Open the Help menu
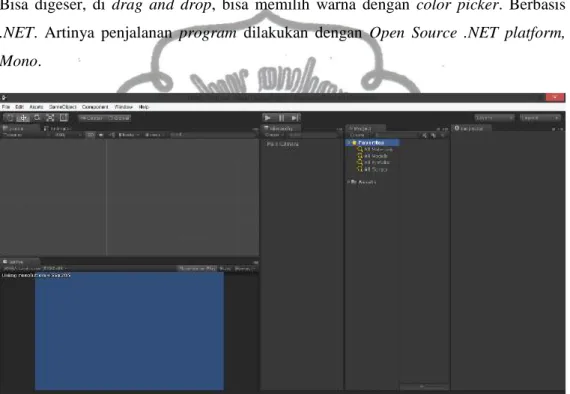This screenshot has height=394, width=570. [144, 107]
